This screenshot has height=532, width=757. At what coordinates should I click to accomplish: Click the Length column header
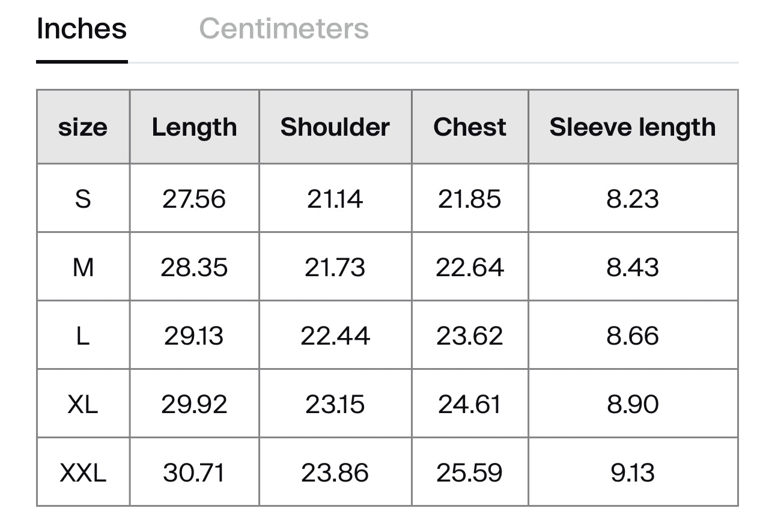click(194, 127)
